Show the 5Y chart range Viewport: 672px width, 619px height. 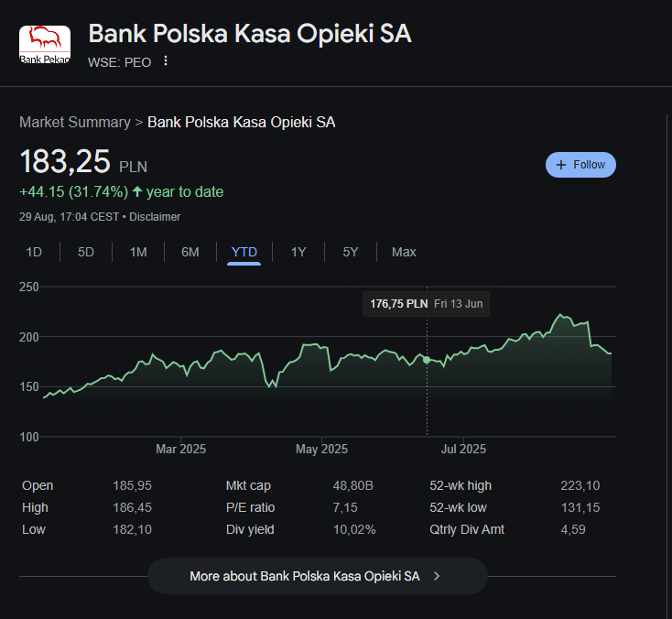click(x=350, y=252)
